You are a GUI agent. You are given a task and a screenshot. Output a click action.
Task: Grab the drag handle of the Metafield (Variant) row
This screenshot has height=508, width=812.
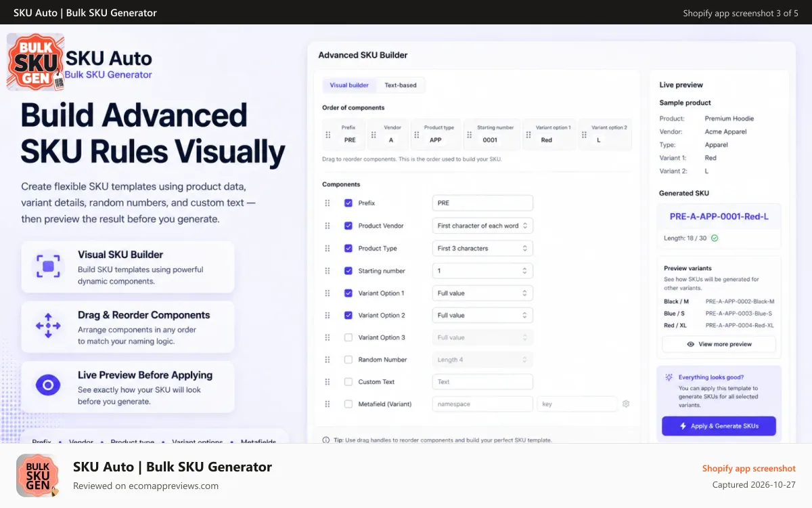point(328,404)
